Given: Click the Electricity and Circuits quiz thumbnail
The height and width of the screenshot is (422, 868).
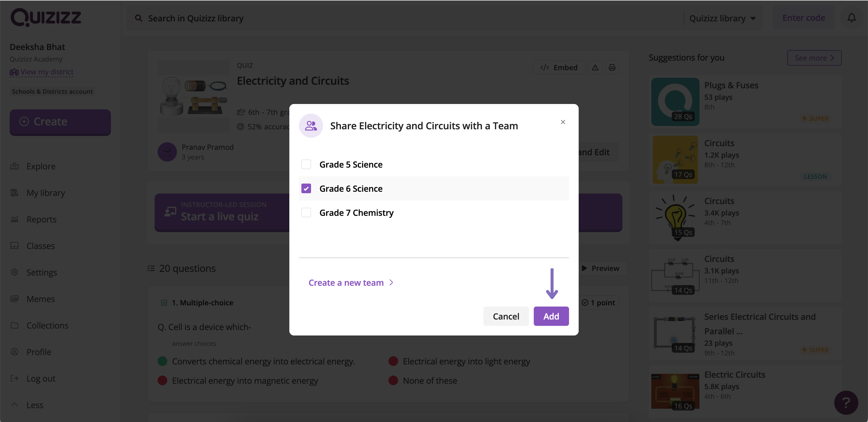Looking at the screenshot, I should pos(193,96).
